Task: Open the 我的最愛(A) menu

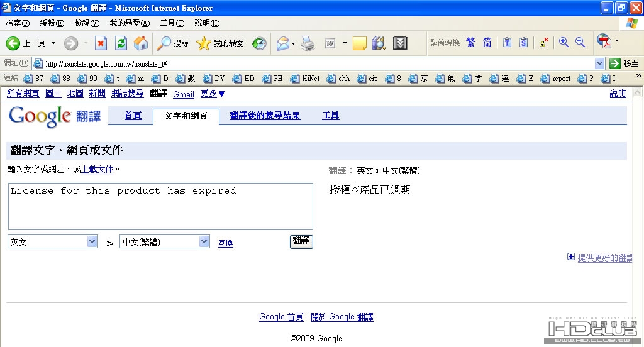Action: click(x=130, y=23)
